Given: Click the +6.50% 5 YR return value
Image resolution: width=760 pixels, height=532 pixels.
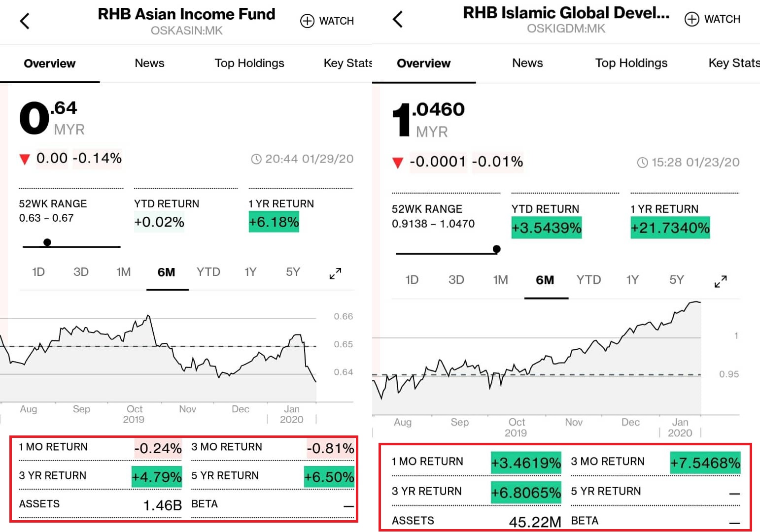Looking at the screenshot, I should (x=329, y=477).
